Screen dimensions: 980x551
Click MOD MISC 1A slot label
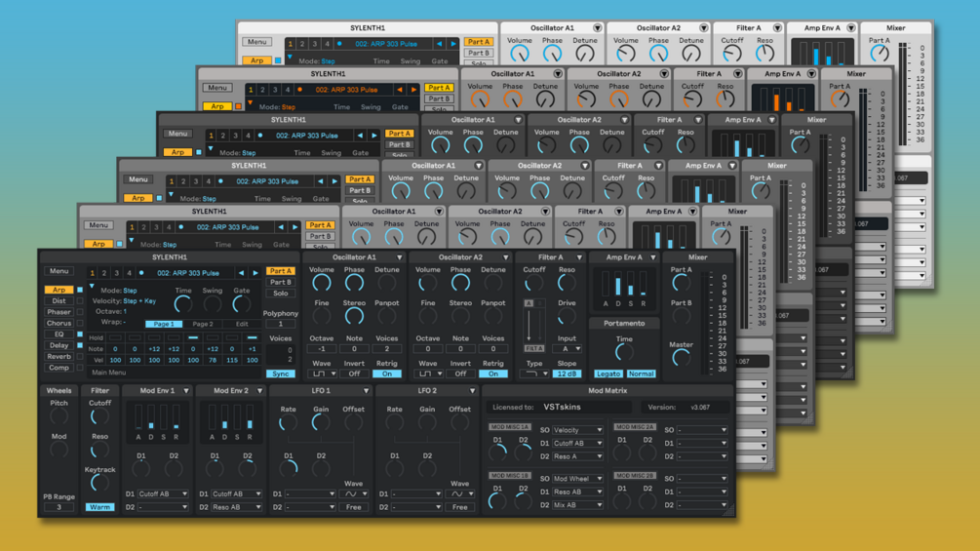(510, 427)
